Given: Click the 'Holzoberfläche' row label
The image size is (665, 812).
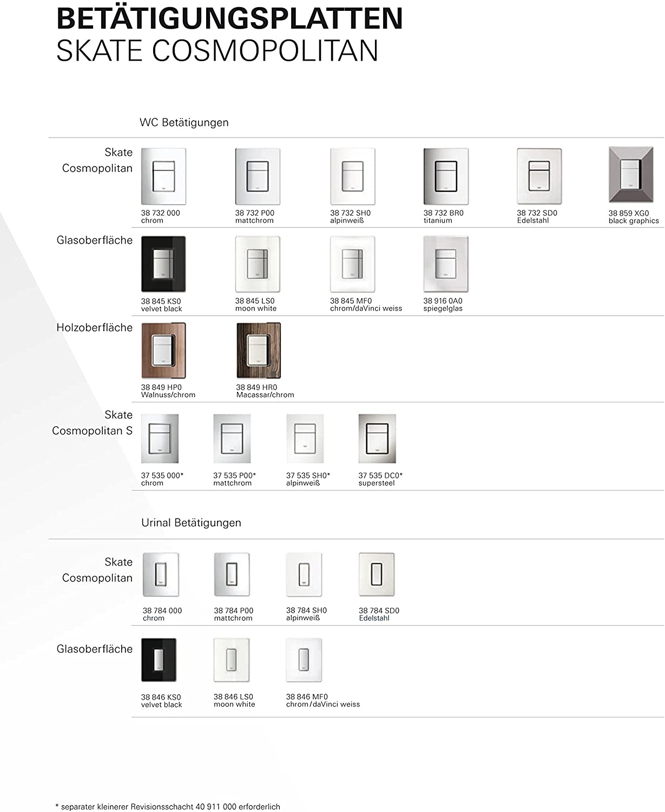Looking at the screenshot, I should click(x=95, y=328).
